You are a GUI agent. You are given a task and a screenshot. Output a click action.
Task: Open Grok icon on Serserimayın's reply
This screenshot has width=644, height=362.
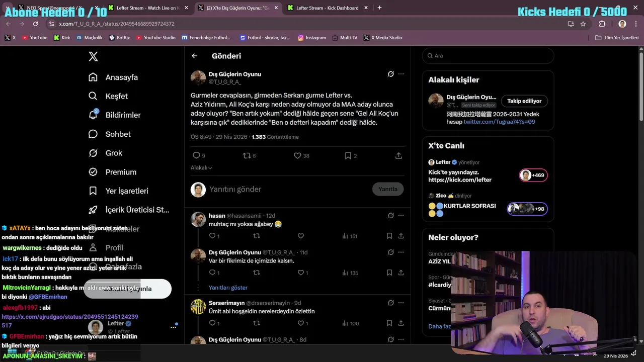point(390,303)
